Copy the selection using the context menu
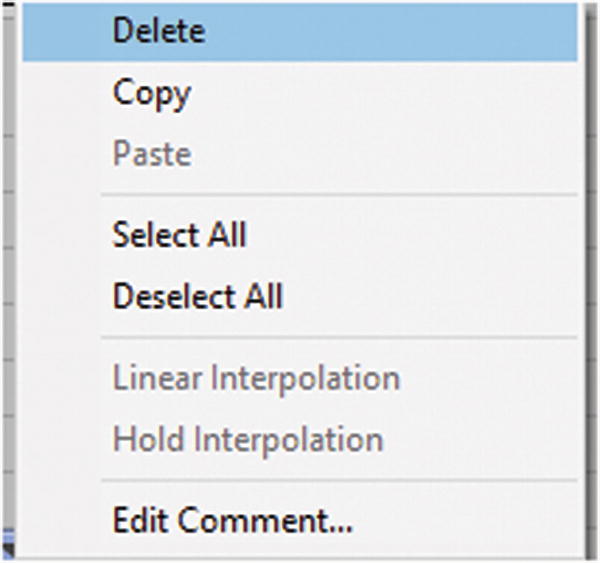 pyautogui.click(x=151, y=93)
